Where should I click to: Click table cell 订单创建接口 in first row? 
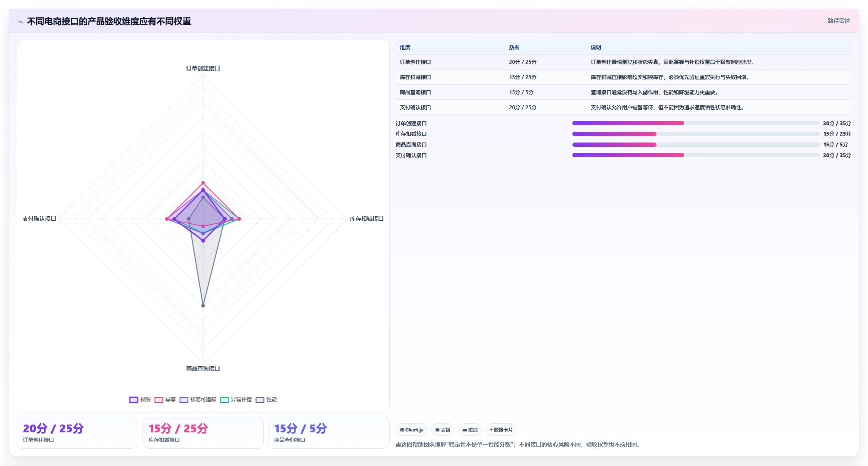[x=415, y=62]
